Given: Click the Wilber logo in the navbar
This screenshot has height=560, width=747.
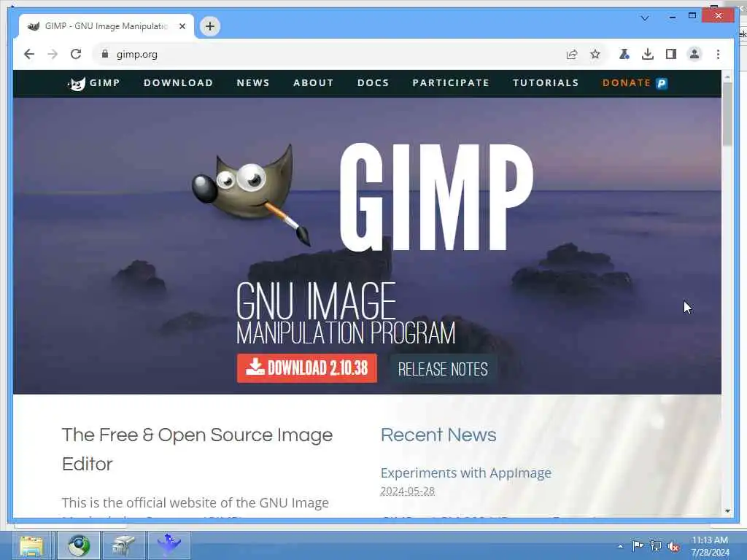Looking at the screenshot, I should (x=77, y=83).
